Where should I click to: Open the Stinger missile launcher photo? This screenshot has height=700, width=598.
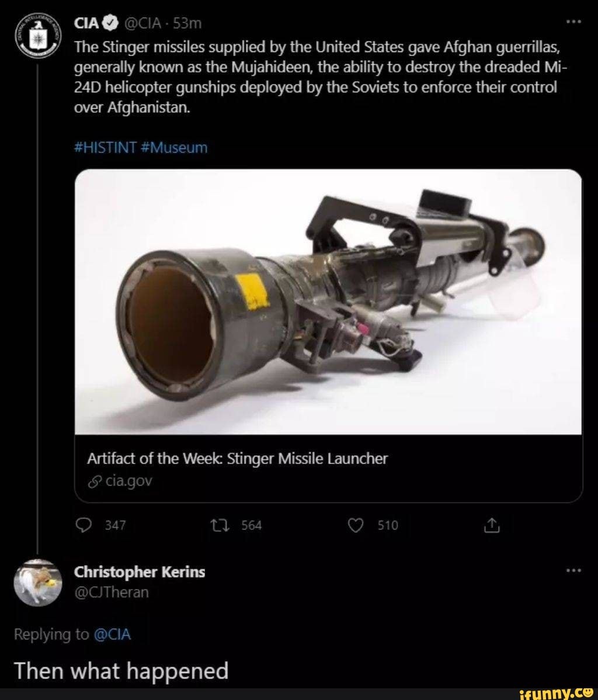[x=329, y=302]
